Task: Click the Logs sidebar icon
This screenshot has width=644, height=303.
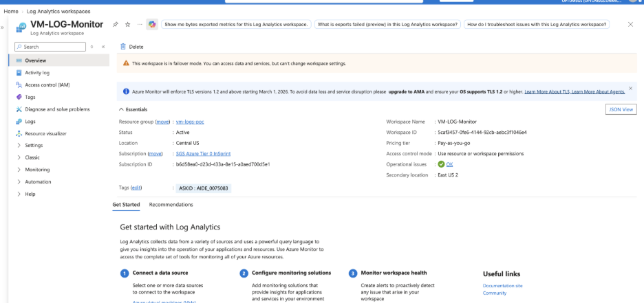Action: pos(19,122)
